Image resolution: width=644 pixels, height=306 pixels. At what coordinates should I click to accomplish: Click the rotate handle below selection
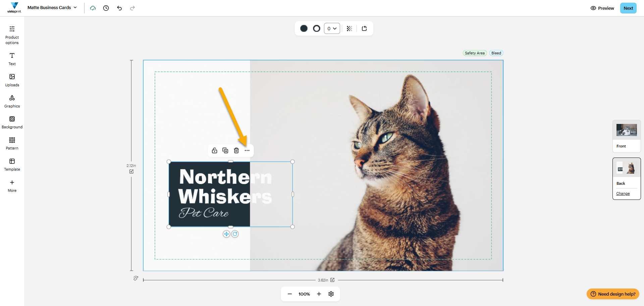tap(235, 234)
